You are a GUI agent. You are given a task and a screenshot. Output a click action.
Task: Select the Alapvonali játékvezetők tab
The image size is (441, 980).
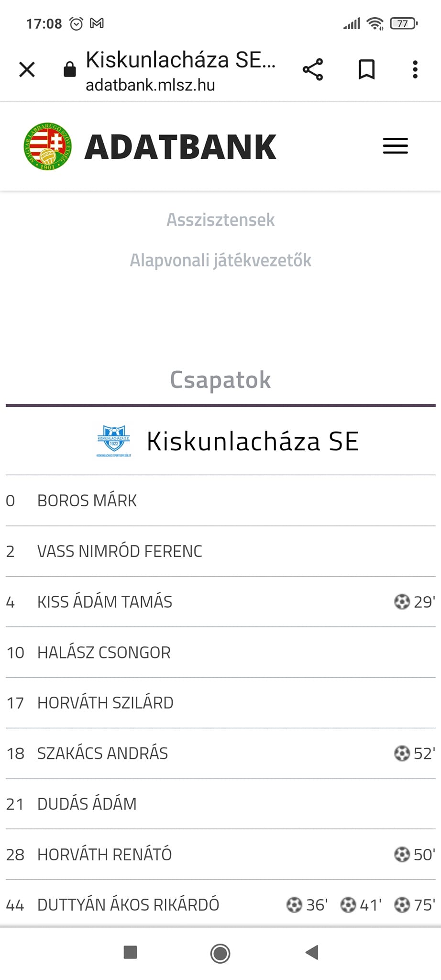coord(220,260)
